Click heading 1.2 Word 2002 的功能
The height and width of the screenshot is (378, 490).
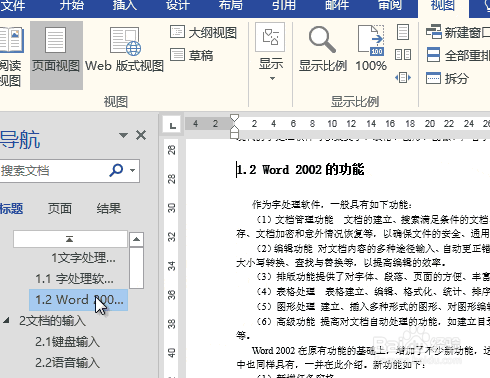(x=300, y=170)
